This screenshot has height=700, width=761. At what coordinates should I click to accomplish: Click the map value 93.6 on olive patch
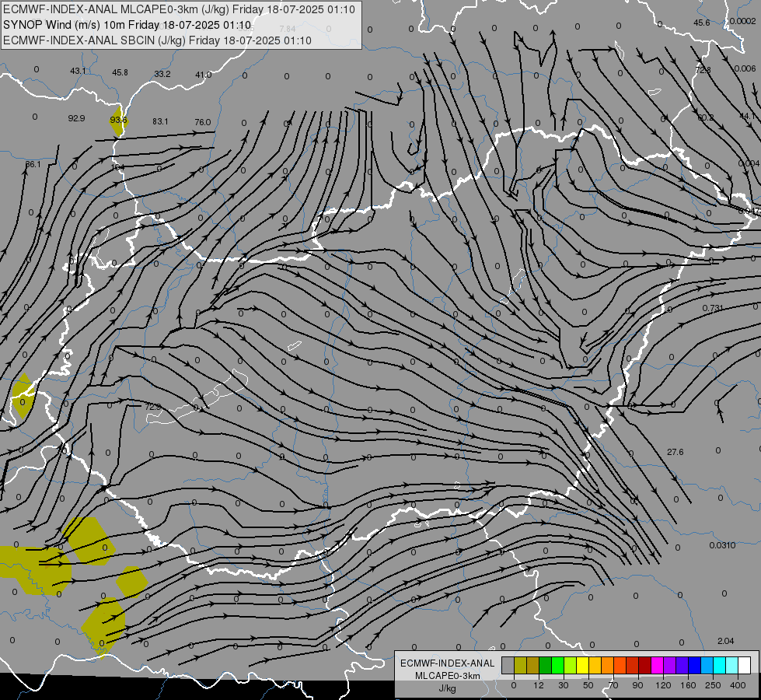point(118,120)
